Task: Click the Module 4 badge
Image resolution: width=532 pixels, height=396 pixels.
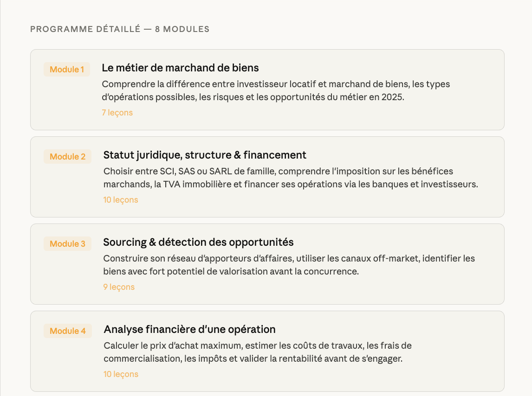Action: [68, 331]
